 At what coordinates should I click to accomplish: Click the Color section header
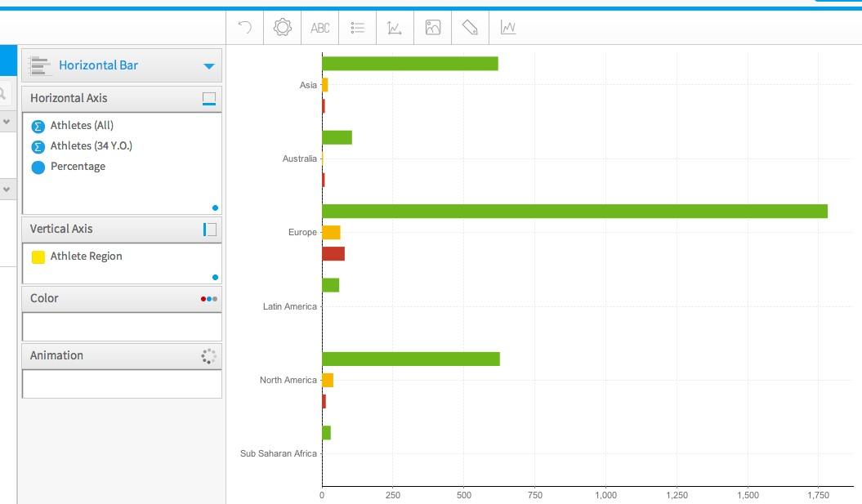pos(122,298)
